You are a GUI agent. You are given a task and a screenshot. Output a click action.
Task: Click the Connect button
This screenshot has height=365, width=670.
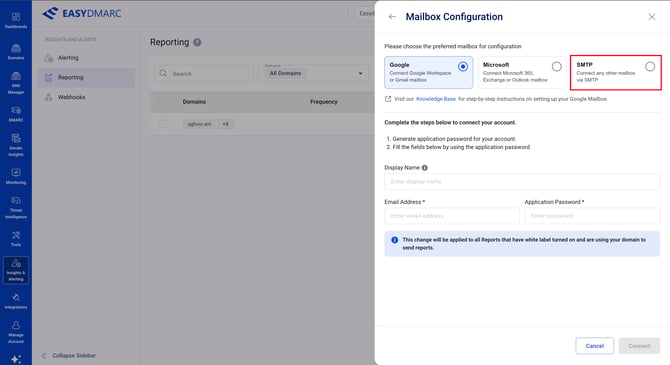[x=639, y=346]
